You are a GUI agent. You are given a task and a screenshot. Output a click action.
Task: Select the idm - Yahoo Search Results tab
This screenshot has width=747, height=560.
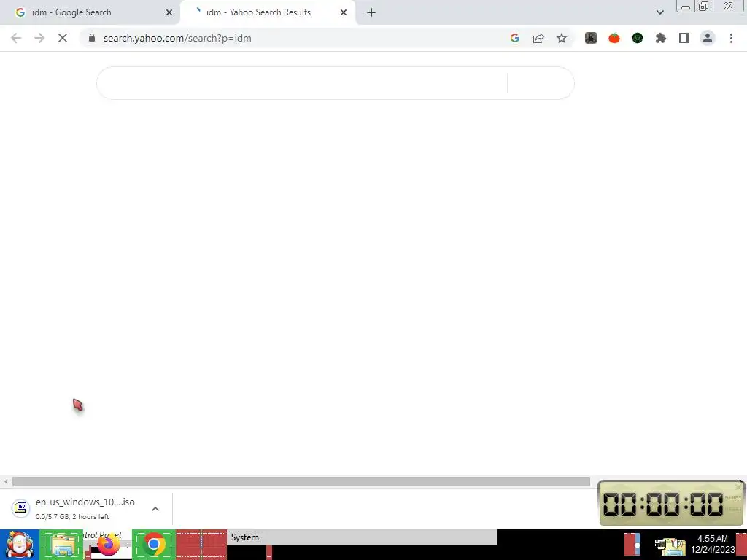(267, 12)
